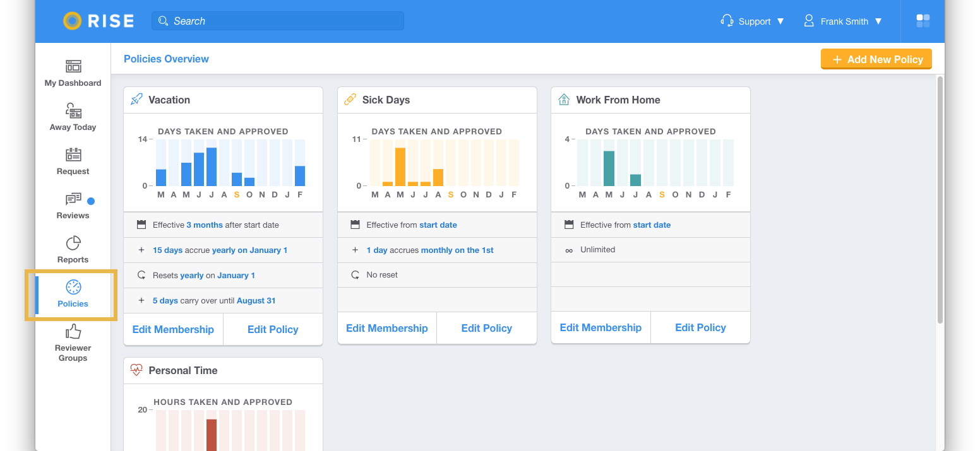Click Edit Policy for Sick Days

click(487, 328)
